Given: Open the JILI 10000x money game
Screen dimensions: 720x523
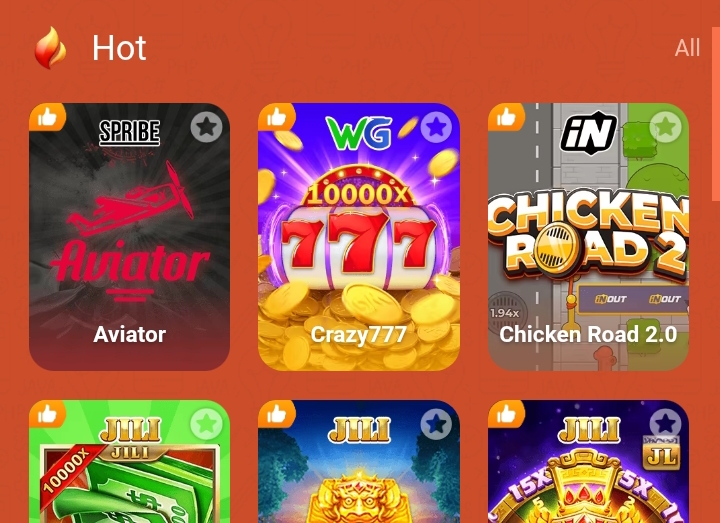Looking at the screenshot, I should click(129, 461).
